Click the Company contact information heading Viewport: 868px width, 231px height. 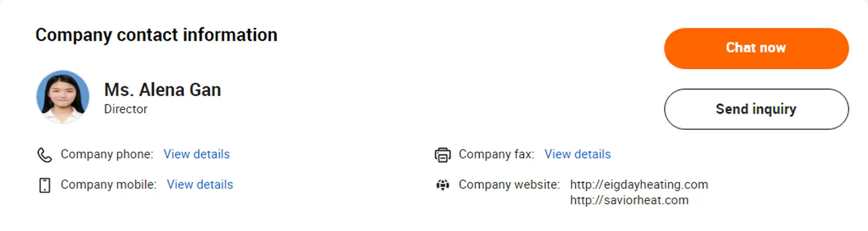pyautogui.click(x=156, y=35)
